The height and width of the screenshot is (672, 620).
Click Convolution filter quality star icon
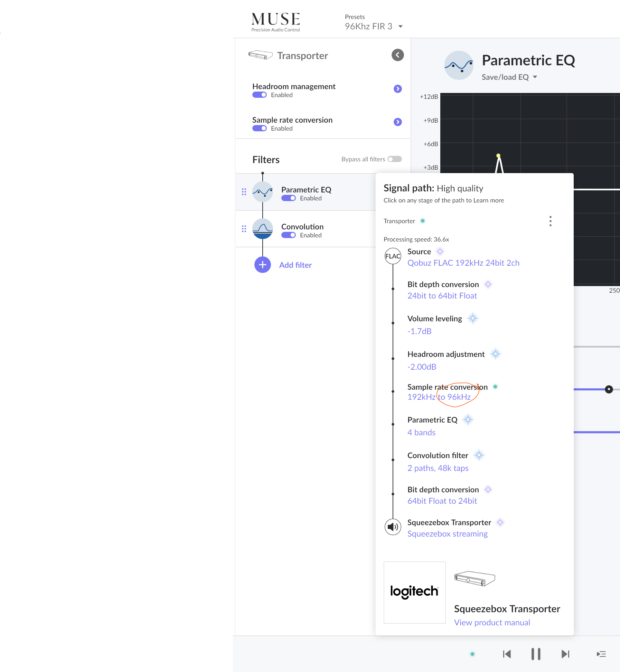tap(479, 455)
